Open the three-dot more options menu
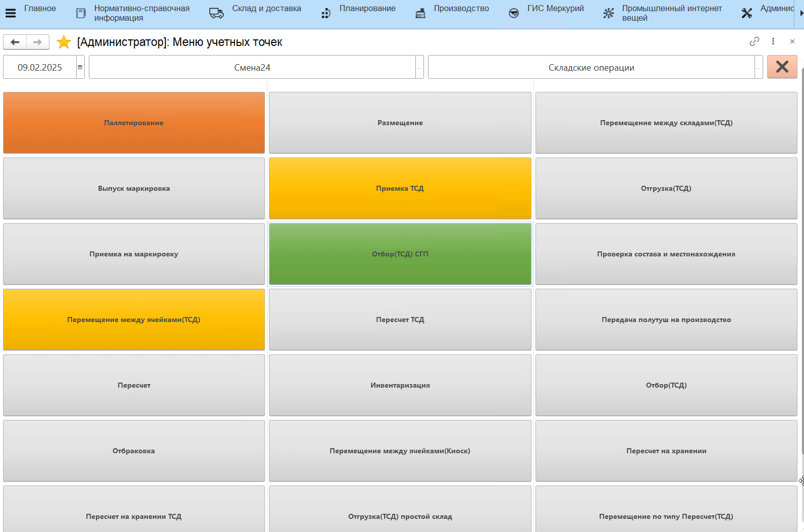This screenshot has width=804, height=532. pyautogui.click(x=773, y=41)
